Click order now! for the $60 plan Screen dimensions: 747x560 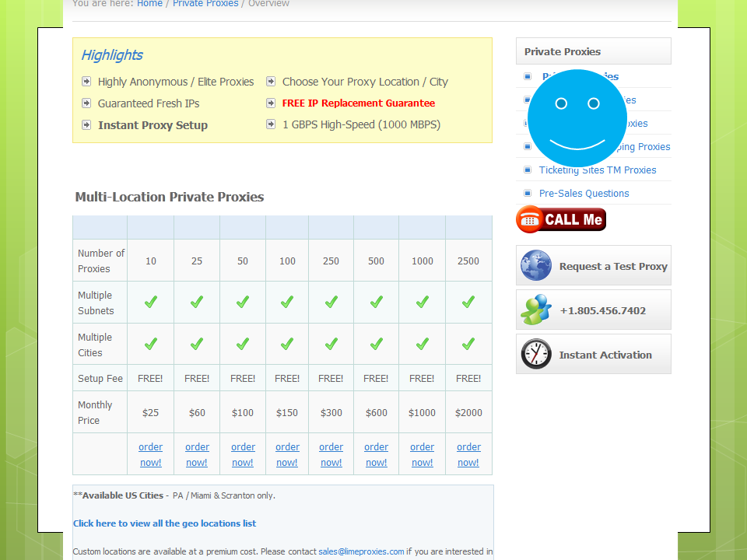[197, 454]
